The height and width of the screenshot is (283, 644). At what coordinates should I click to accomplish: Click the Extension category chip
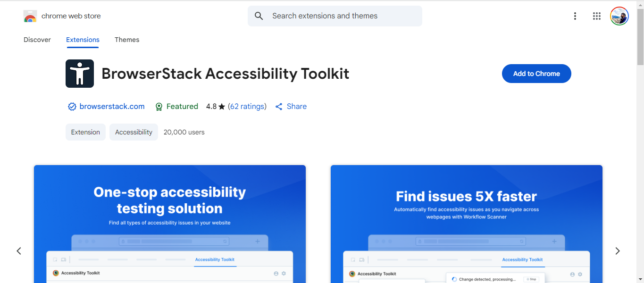(x=85, y=132)
